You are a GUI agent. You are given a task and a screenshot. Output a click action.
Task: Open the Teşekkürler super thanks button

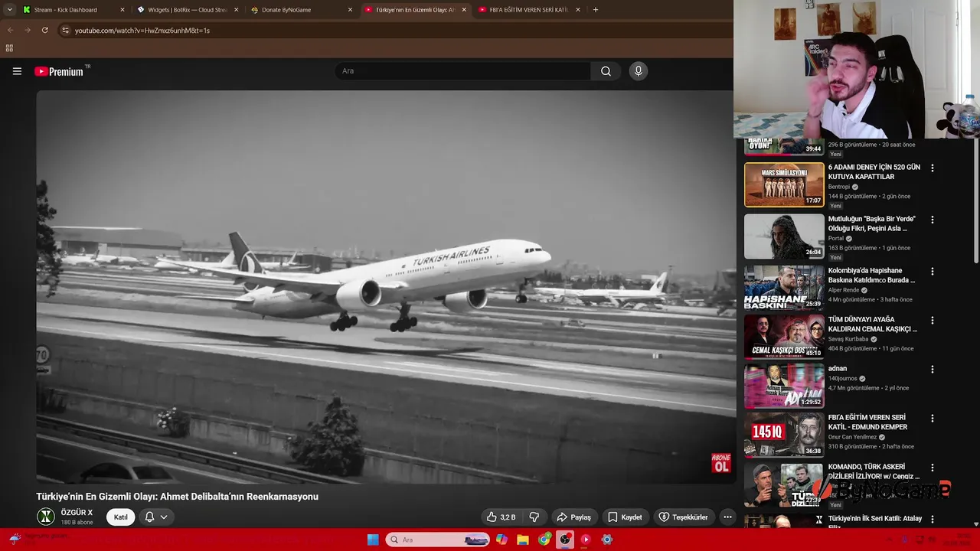click(684, 517)
